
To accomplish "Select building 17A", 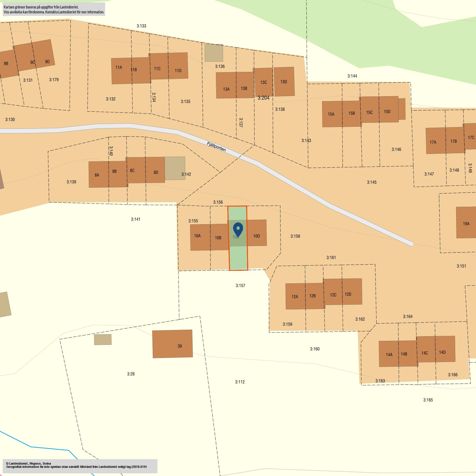I will (436, 141).
